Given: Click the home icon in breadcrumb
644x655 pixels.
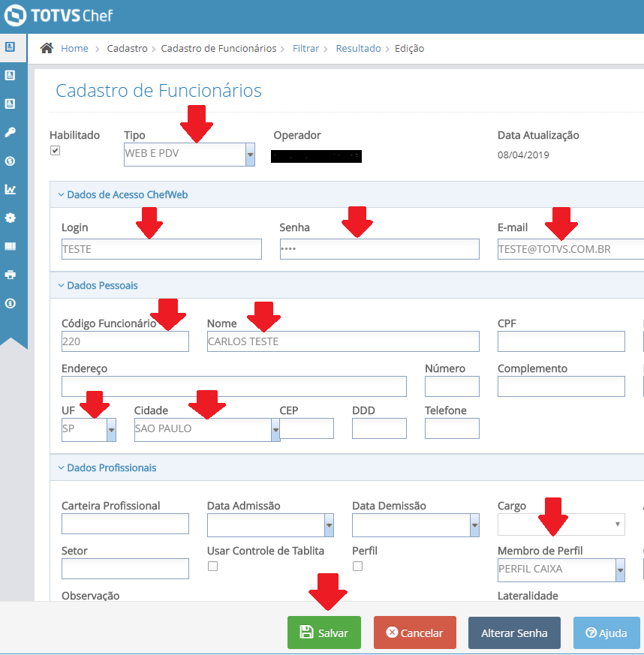Looking at the screenshot, I should 47,49.
